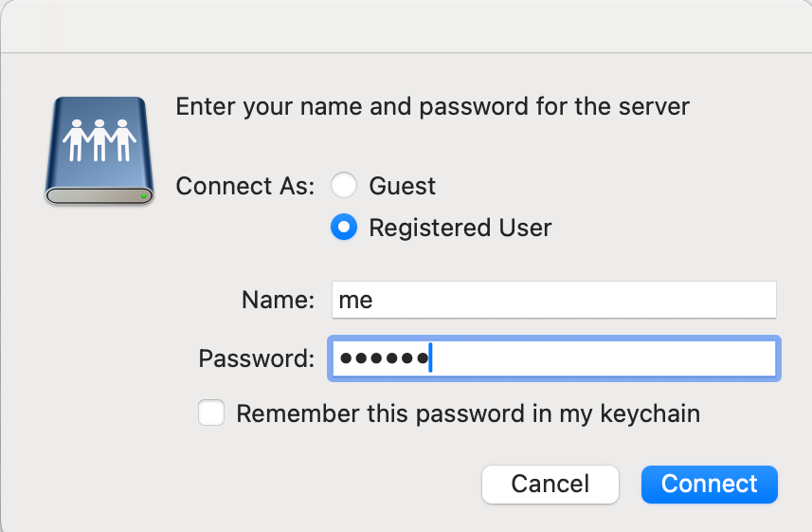Click the Connect button
This screenshot has width=812, height=532.
(x=710, y=485)
